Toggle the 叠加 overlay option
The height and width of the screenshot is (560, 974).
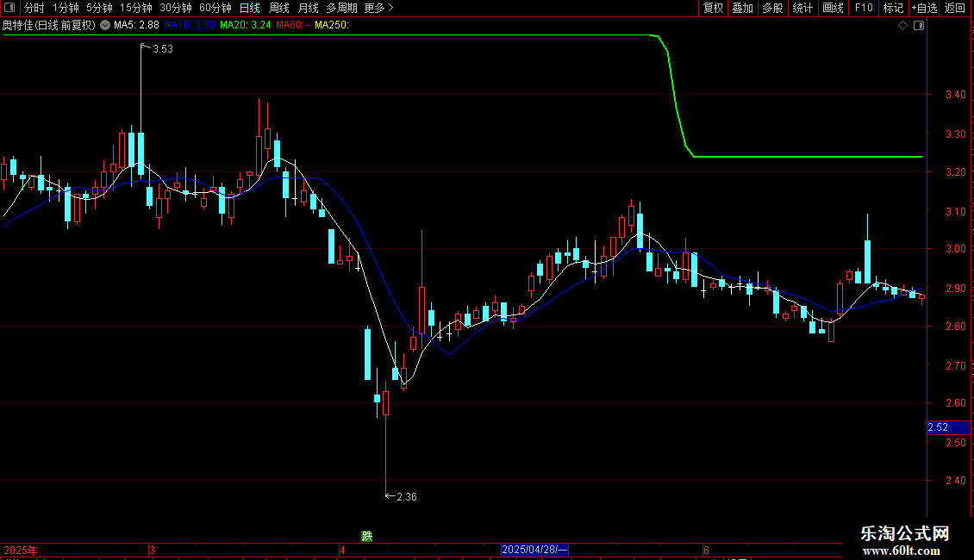(742, 8)
